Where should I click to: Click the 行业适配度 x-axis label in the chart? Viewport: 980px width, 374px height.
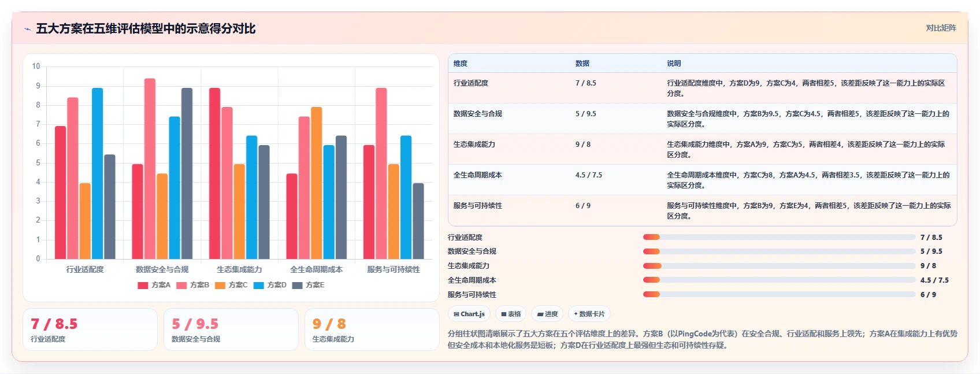(x=85, y=269)
